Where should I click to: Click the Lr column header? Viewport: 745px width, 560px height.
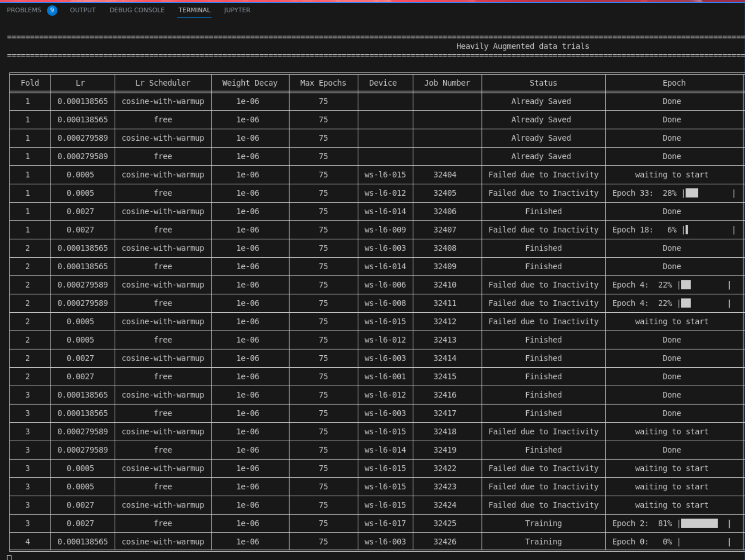pos(80,83)
